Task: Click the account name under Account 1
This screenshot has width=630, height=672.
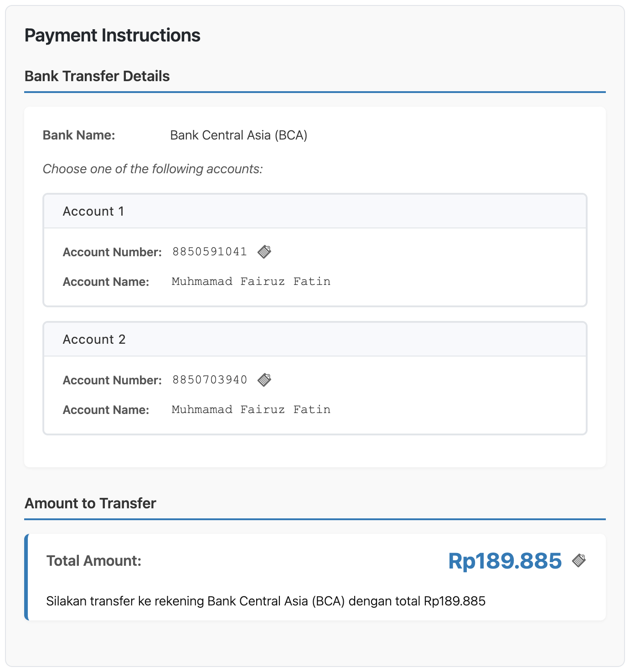Action: click(x=251, y=282)
